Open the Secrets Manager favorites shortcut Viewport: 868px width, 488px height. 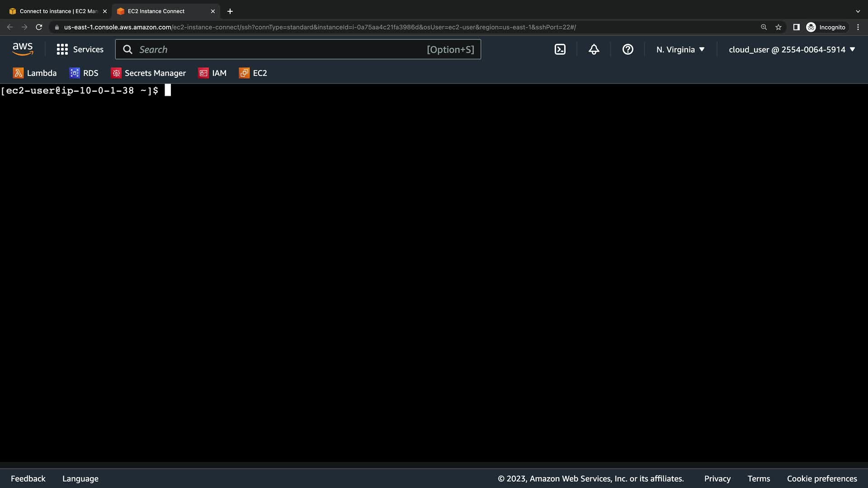pos(148,73)
